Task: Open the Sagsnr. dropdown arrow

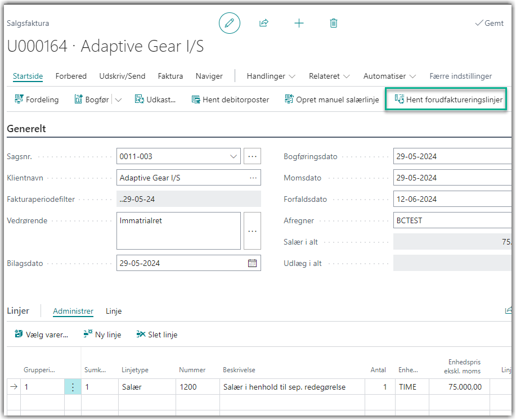Action: [x=234, y=156]
